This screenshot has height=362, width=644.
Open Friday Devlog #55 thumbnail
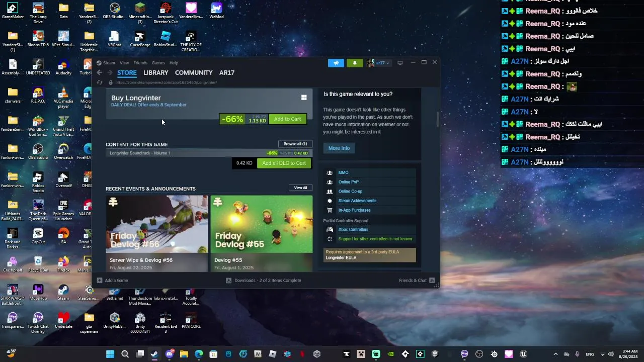(x=262, y=224)
